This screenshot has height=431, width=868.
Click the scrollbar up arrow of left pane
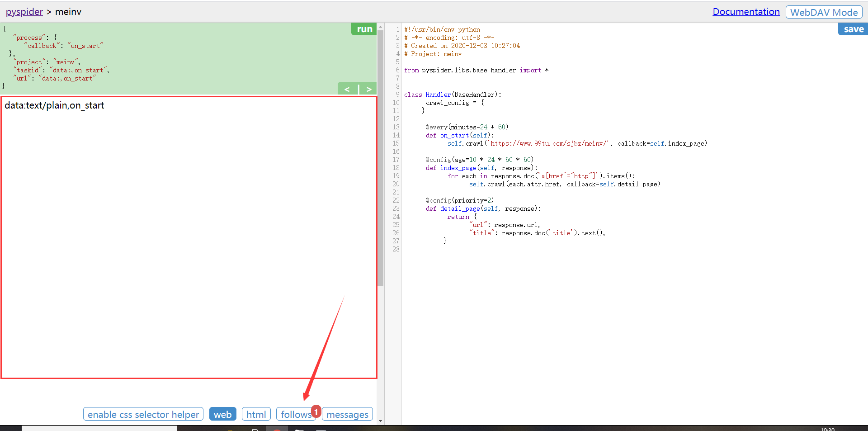[x=381, y=27]
